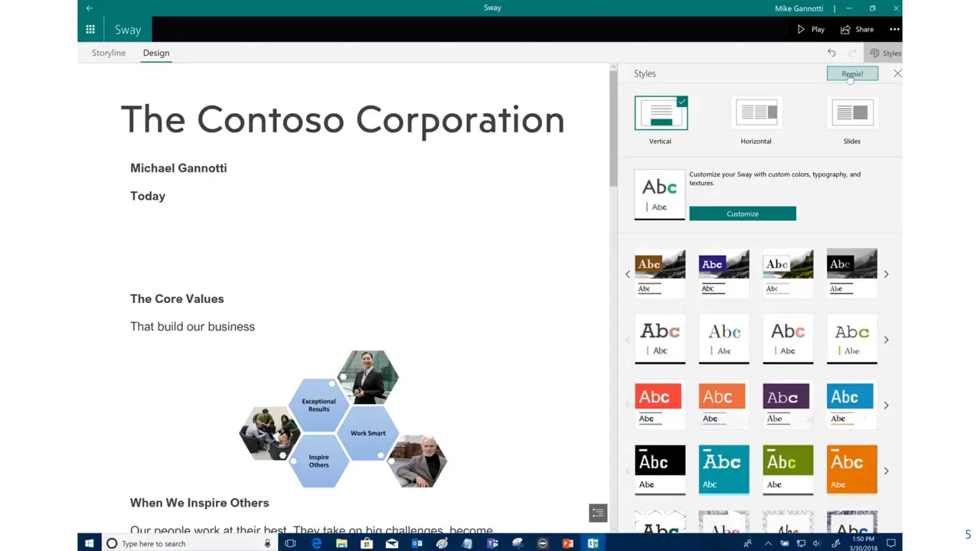Switch to the Storyline tab

tap(109, 53)
